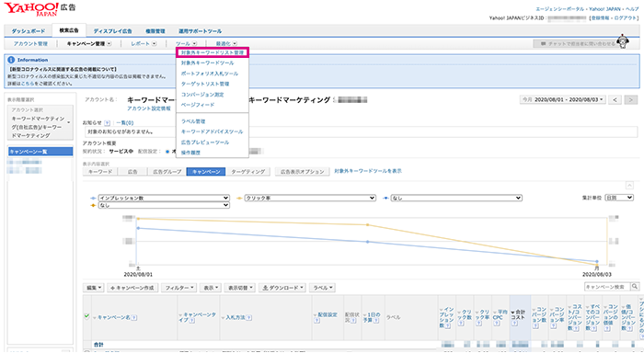Select ターゲットリスト管理 menu item
The width and height of the screenshot is (644, 353).
(205, 85)
